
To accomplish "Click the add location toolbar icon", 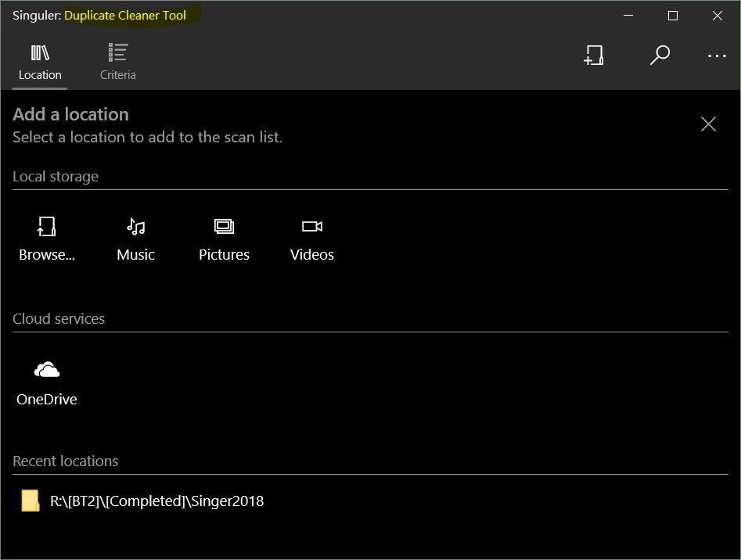I will click(594, 56).
